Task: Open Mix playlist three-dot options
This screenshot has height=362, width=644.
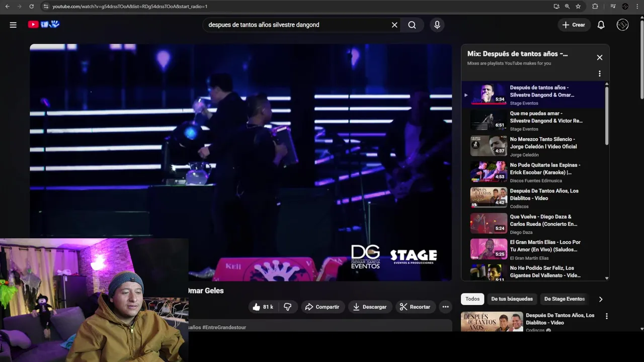Action: click(x=599, y=73)
